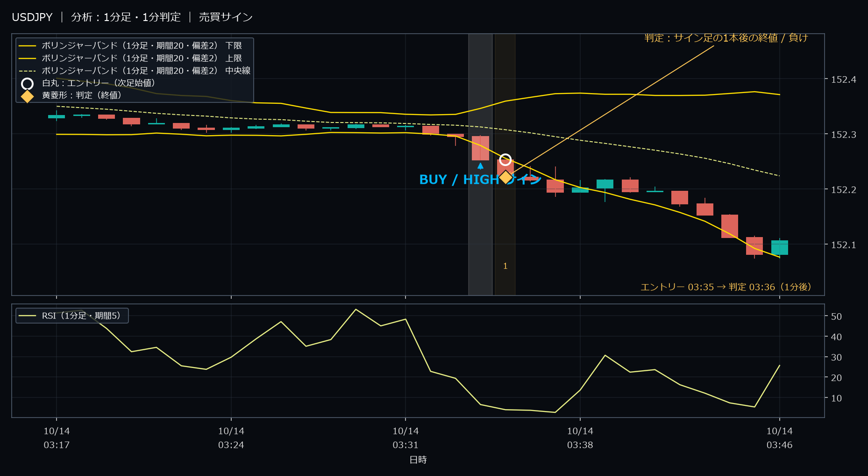Click the yellow diamond icon in legend

coord(28,96)
